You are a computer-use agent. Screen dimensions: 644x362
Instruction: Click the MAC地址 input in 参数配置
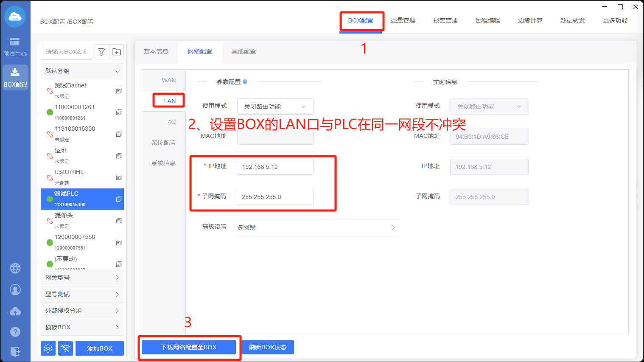(x=275, y=137)
